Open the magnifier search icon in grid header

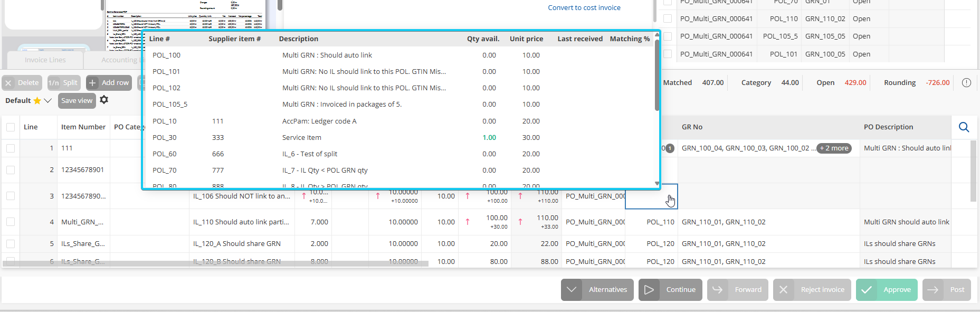pyautogui.click(x=964, y=127)
